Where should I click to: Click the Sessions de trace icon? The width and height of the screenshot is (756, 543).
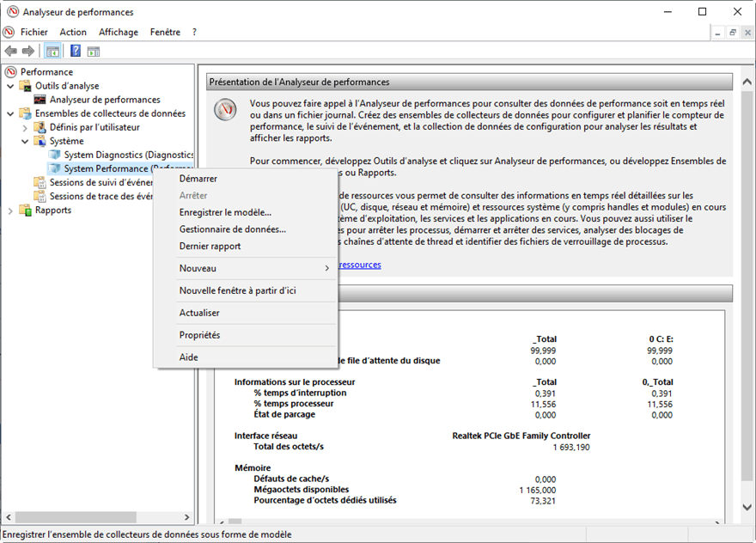tap(40, 196)
